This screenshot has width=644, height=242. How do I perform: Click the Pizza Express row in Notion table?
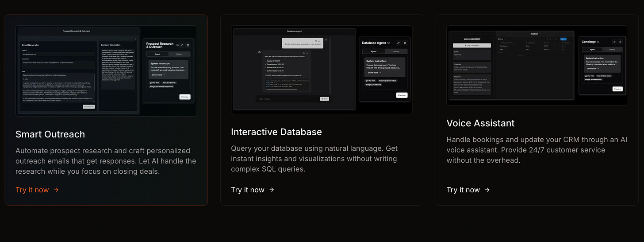pos(535,46)
